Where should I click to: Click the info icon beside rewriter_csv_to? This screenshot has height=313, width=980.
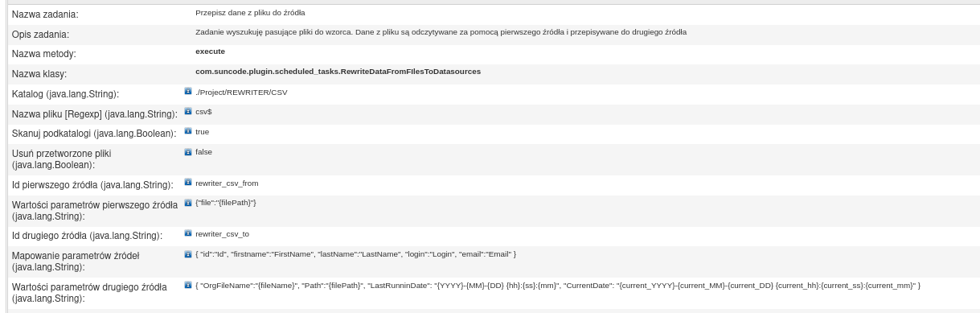pos(188,233)
